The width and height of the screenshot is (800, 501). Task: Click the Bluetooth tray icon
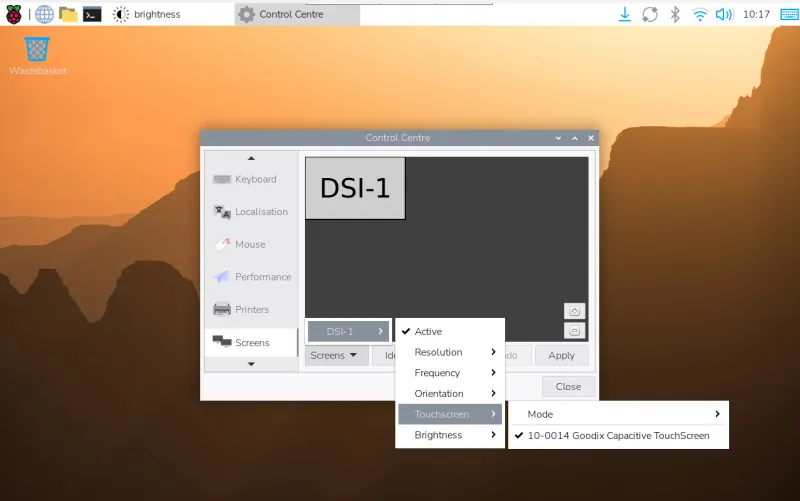click(x=675, y=14)
